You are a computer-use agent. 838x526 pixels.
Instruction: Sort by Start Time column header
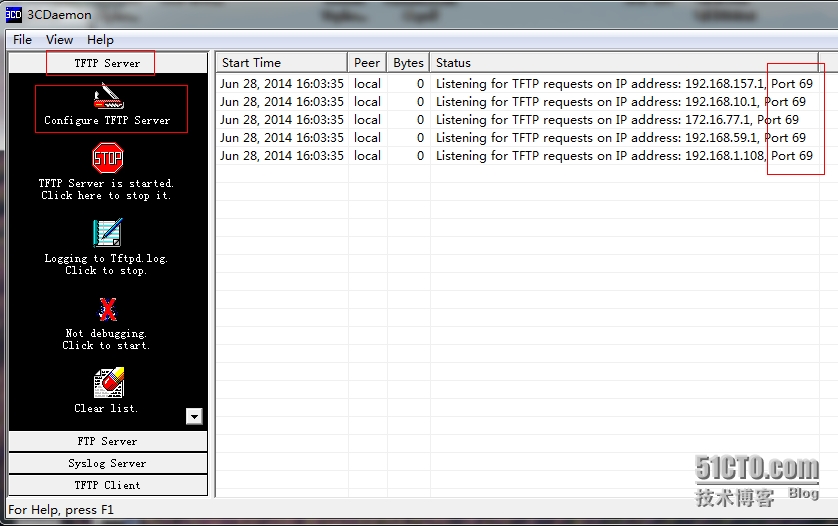[282, 63]
